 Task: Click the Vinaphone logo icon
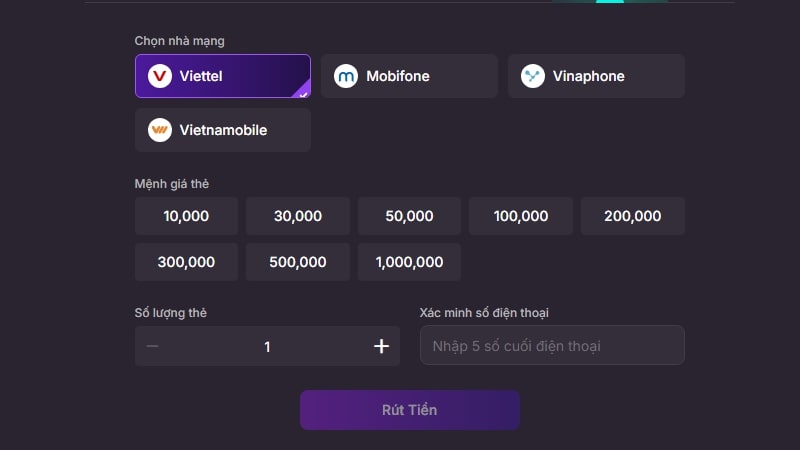pyautogui.click(x=533, y=76)
